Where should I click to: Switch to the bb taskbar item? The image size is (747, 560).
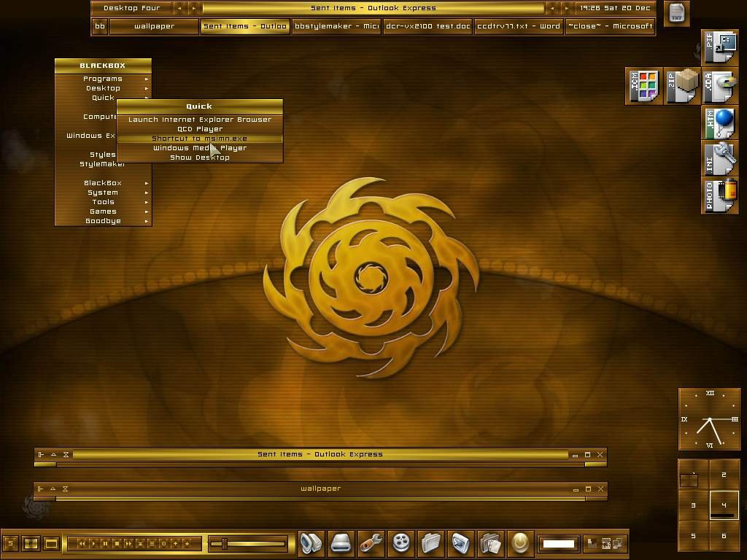click(x=99, y=26)
